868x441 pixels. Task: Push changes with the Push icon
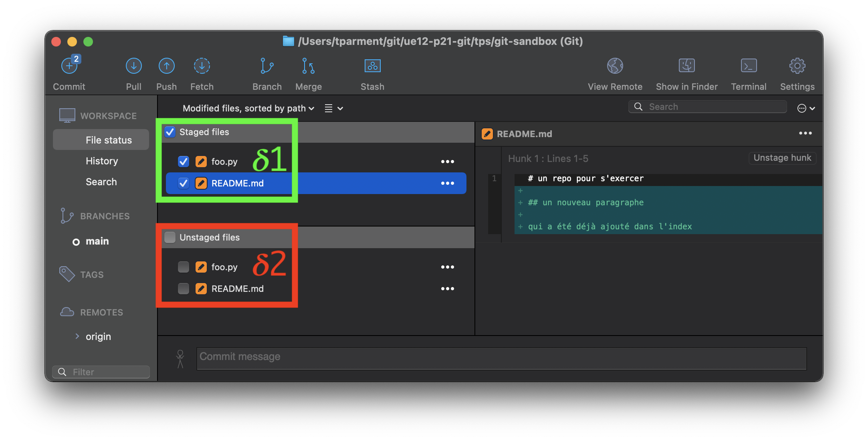[x=166, y=66]
